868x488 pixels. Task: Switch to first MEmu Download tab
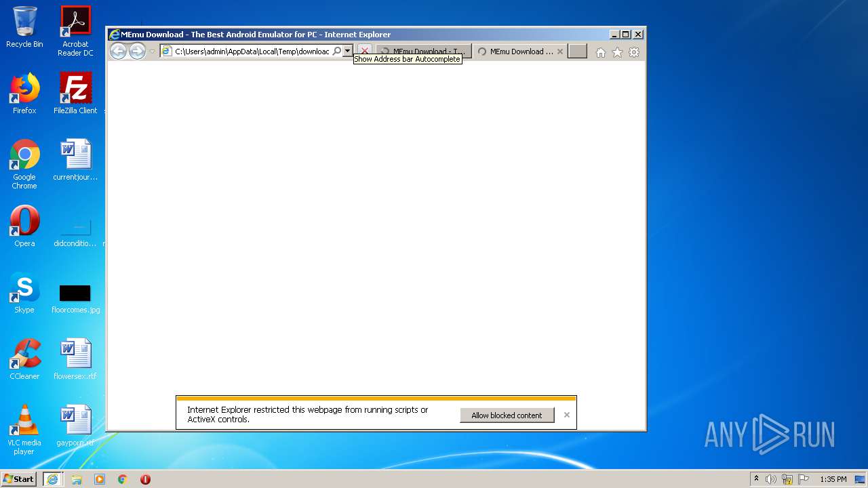[x=423, y=52]
